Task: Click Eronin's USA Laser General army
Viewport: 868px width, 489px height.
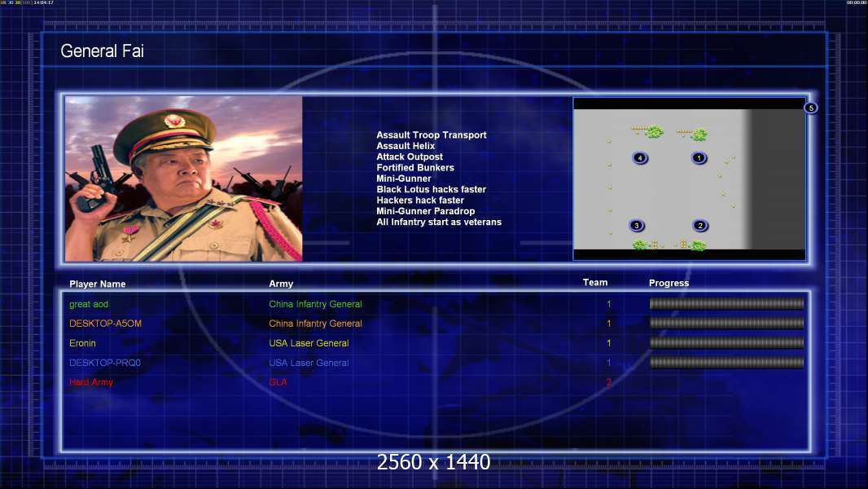Action: pyautogui.click(x=309, y=343)
